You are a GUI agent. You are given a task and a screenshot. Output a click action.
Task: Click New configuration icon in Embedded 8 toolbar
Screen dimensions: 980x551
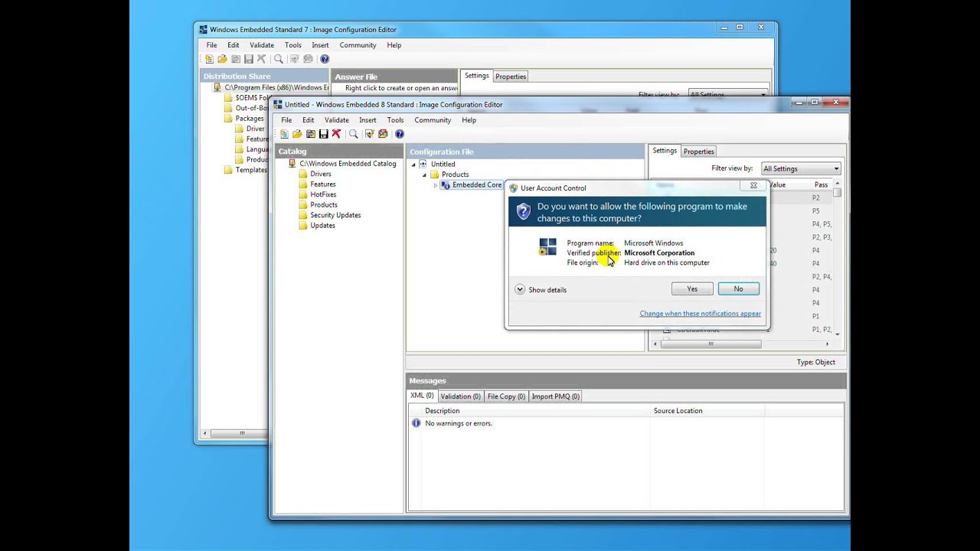[284, 134]
